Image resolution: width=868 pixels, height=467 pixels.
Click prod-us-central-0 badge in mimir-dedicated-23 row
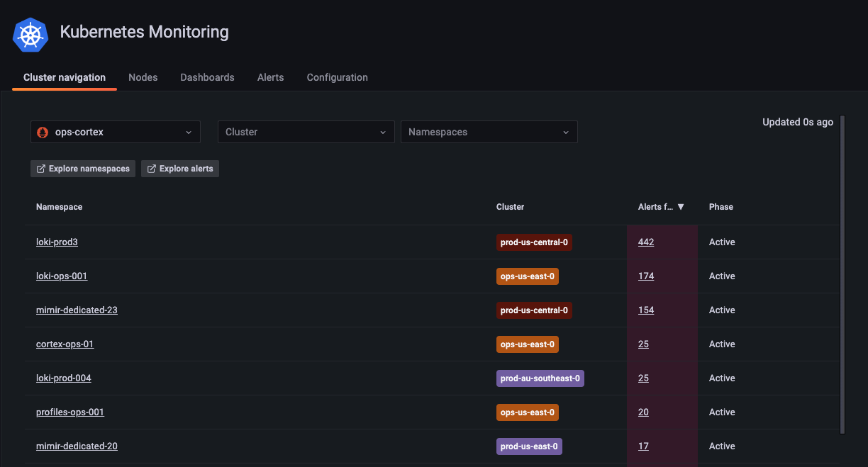tap(534, 310)
